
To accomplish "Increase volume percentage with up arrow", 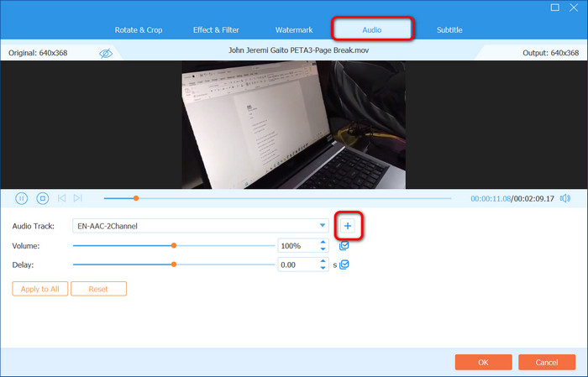I will (x=323, y=243).
